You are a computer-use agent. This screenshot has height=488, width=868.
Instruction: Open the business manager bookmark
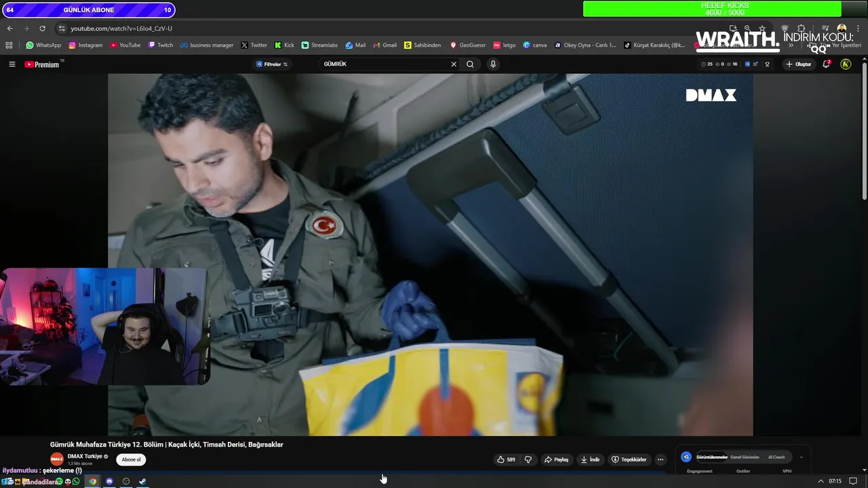(x=207, y=45)
